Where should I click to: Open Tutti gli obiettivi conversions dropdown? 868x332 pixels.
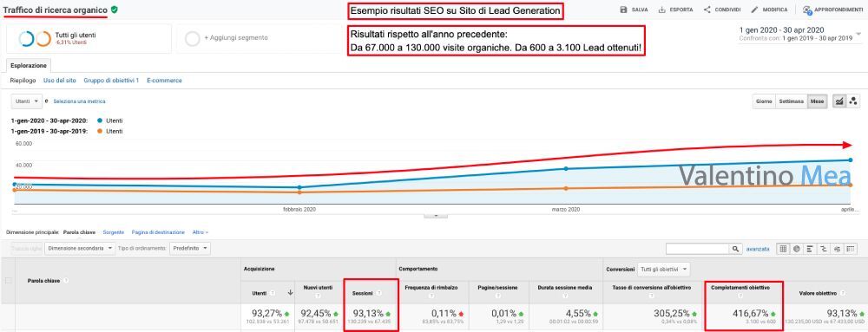tap(664, 269)
